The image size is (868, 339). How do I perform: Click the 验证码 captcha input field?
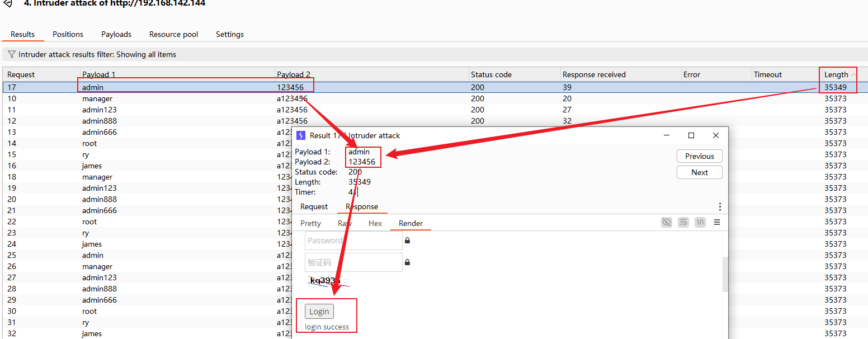click(x=353, y=262)
